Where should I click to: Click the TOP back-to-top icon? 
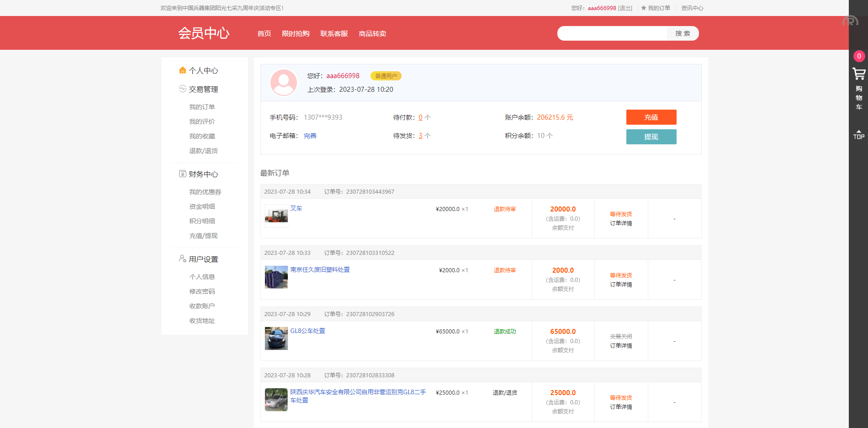(x=859, y=135)
